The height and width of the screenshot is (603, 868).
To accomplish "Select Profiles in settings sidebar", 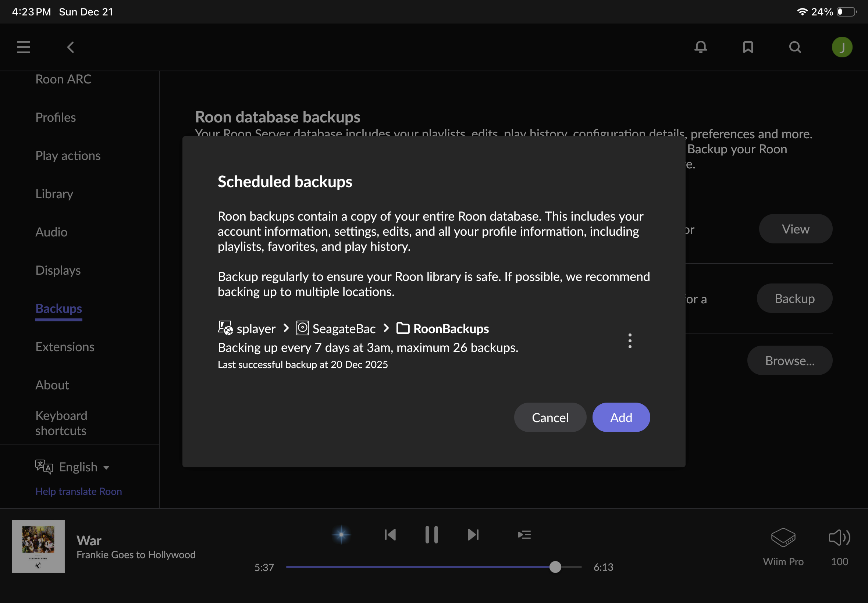I will point(56,118).
